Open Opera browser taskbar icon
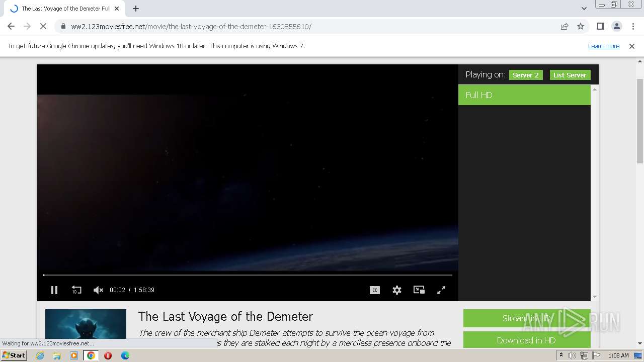This screenshot has height=362, width=644. point(108,355)
